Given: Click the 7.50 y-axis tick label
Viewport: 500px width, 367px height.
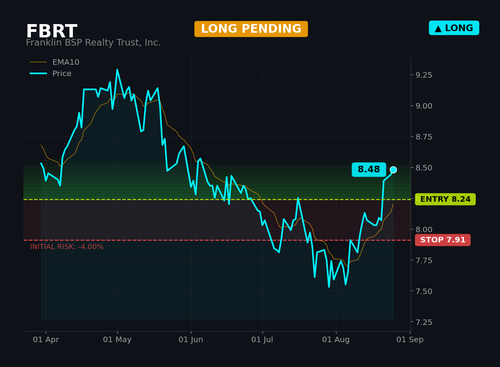Looking at the screenshot, I should [x=424, y=291].
